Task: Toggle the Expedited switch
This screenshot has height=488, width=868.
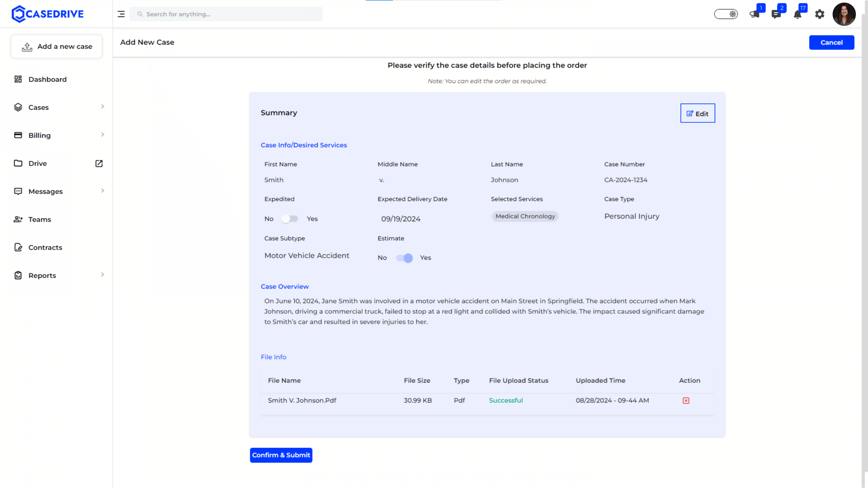Action: point(290,219)
